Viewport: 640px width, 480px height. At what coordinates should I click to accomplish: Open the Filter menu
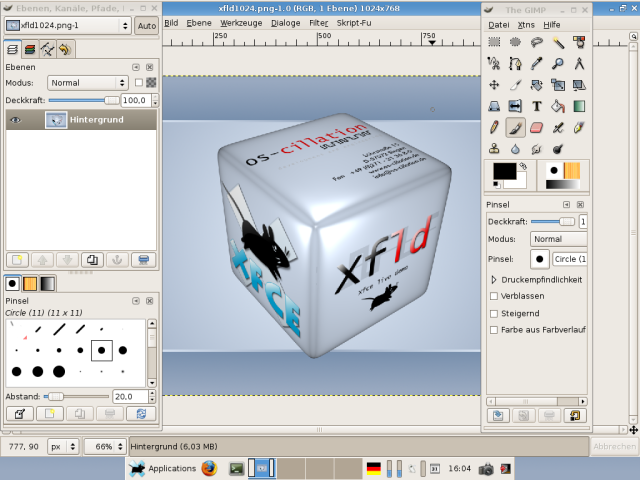pos(318,23)
